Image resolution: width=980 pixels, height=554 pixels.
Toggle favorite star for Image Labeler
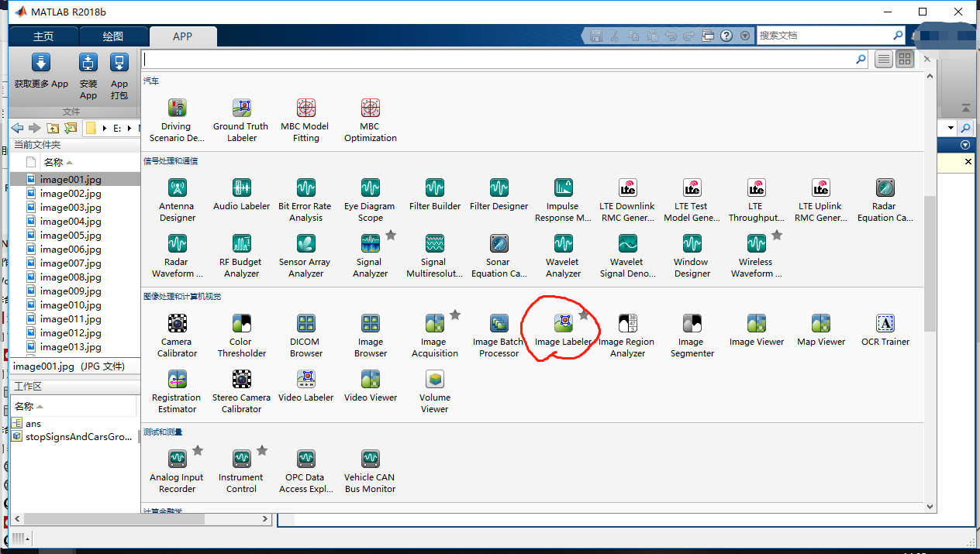(x=584, y=315)
